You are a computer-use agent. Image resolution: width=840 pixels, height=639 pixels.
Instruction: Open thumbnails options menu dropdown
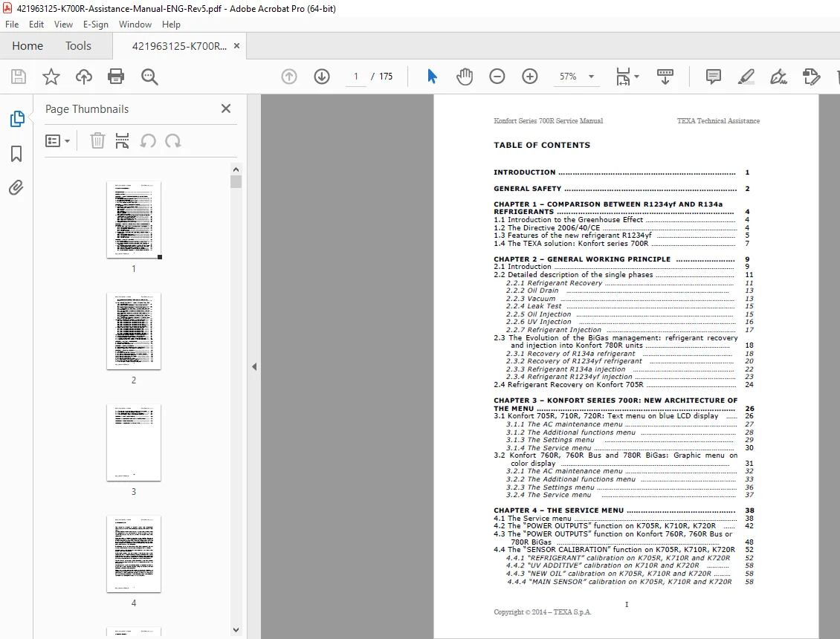point(57,141)
